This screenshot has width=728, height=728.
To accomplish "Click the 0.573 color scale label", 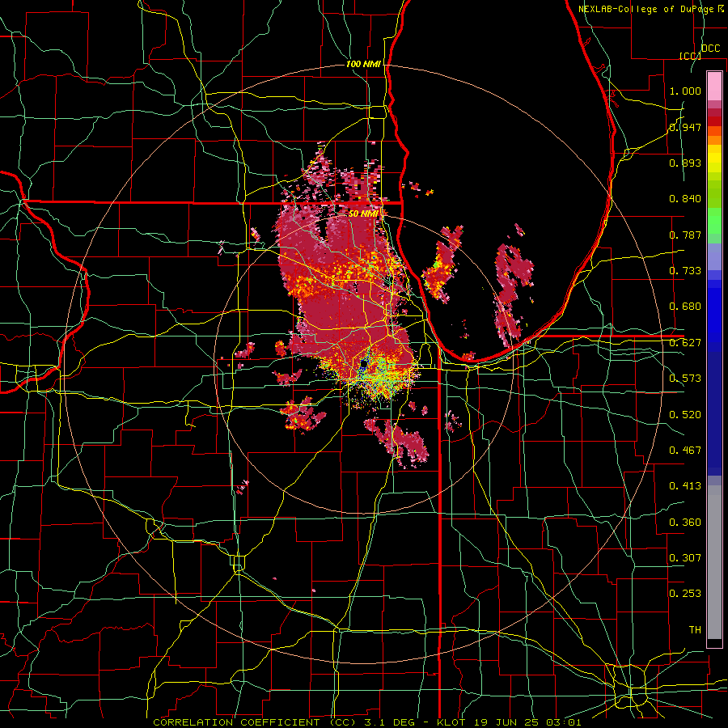I will pos(685,379).
